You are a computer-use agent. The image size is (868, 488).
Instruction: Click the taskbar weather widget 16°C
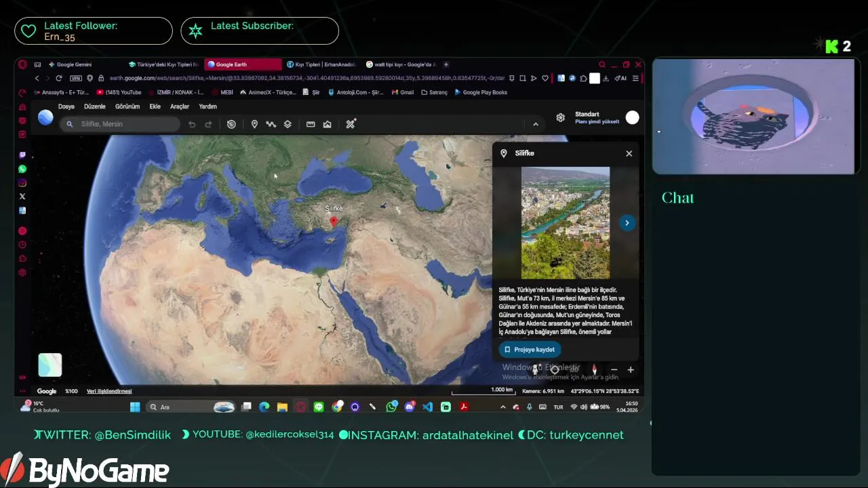40,407
